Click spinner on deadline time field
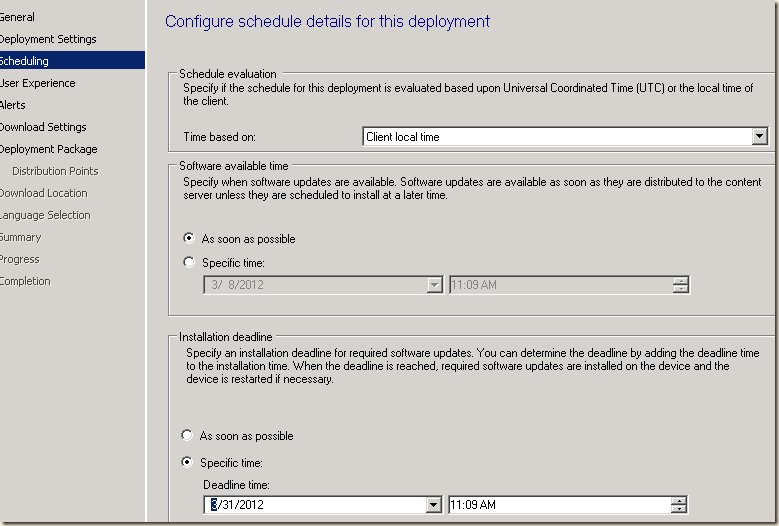Image resolution: width=779 pixels, height=526 pixels. [x=679, y=505]
